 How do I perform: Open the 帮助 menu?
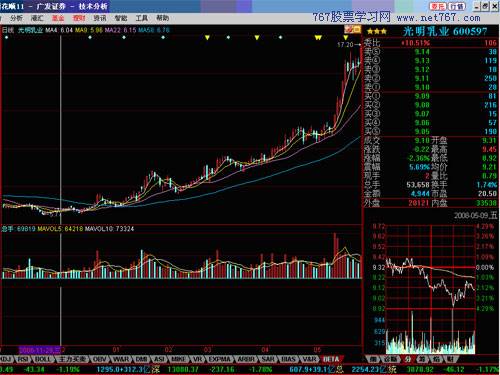[x=162, y=18]
